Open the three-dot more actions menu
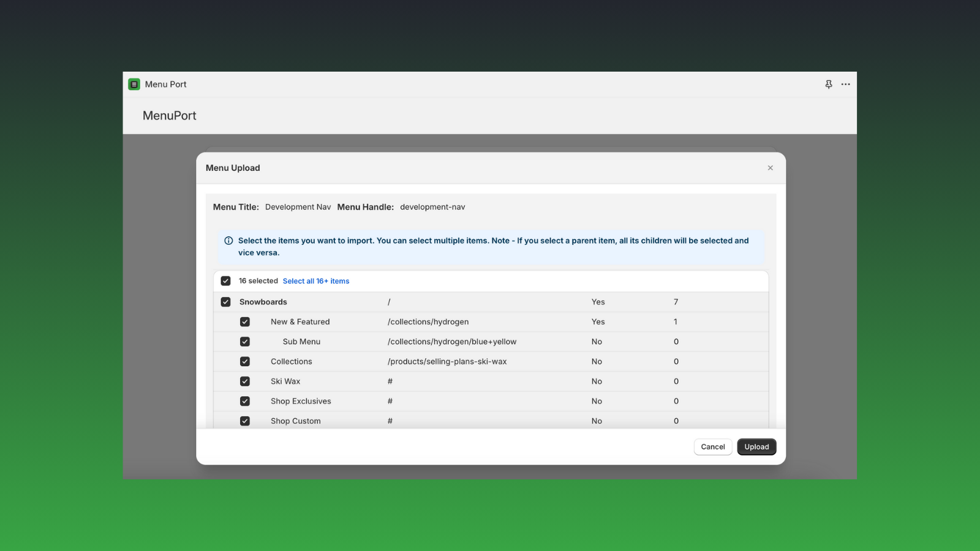The image size is (980, 551). 846,84
